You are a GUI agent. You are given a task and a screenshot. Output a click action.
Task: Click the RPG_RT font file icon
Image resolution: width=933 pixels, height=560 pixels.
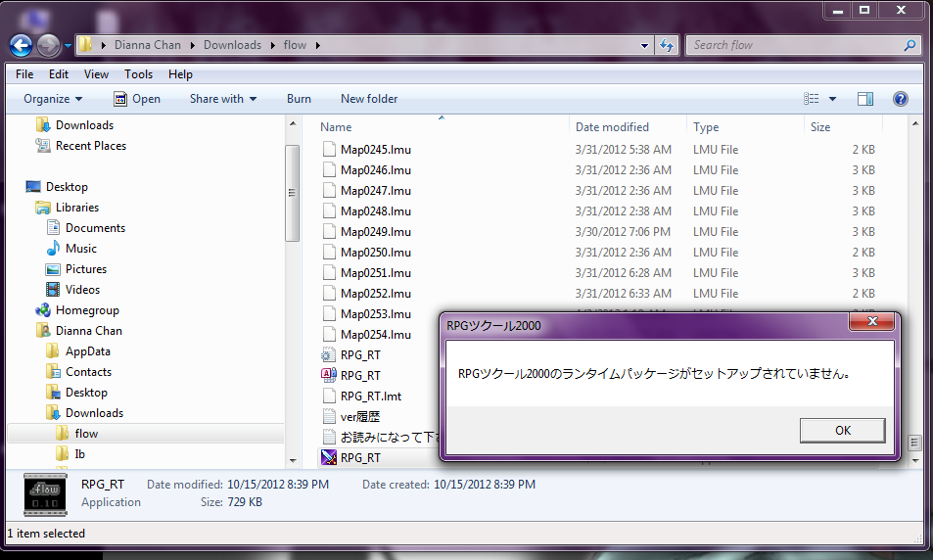pos(328,376)
